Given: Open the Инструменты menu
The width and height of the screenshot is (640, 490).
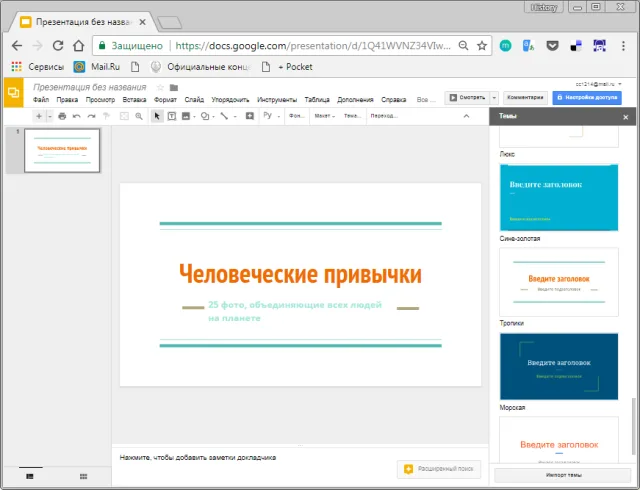Looking at the screenshot, I should (277, 100).
